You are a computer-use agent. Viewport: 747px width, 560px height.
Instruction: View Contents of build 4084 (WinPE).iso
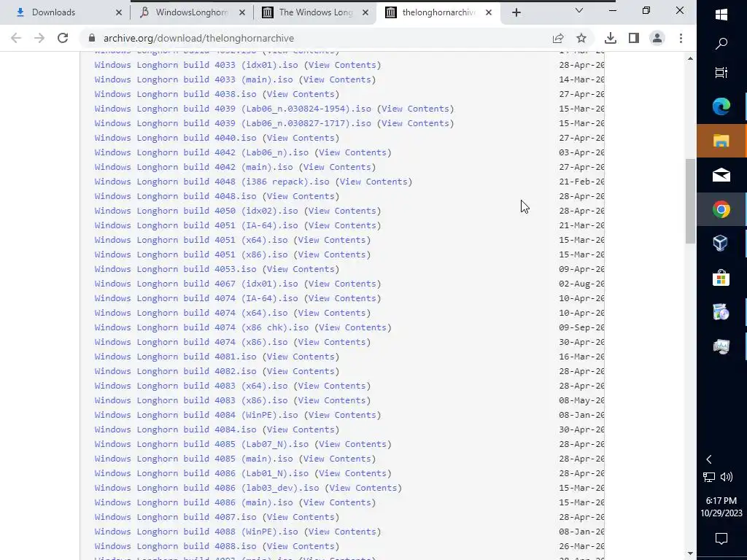tap(343, 415)
